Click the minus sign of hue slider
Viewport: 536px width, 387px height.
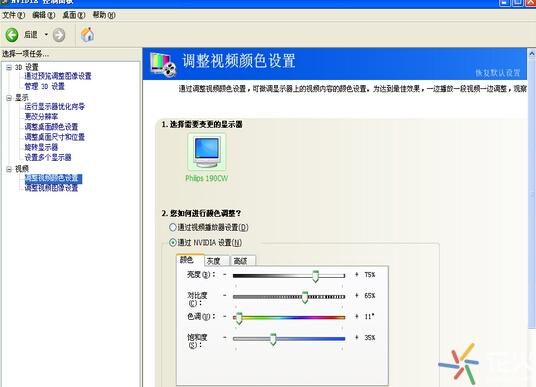(225, 317)
